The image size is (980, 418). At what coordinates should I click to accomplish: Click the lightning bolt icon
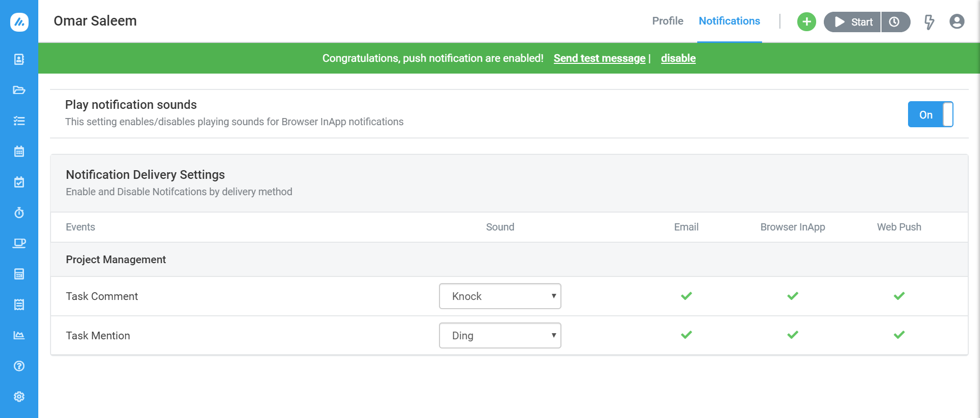929,22
